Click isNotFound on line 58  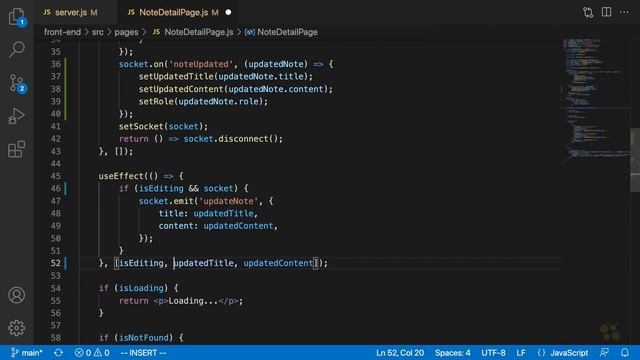coord(143,338)
